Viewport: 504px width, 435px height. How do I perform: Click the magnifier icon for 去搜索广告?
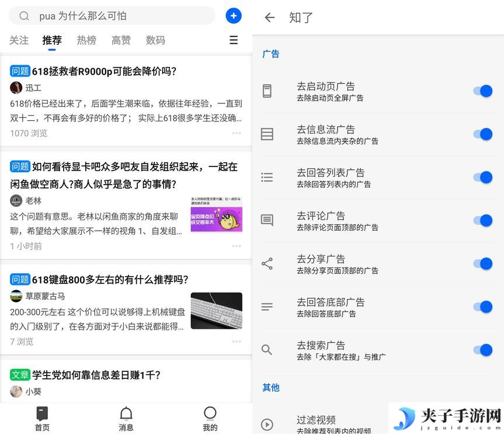coord(267,350)
